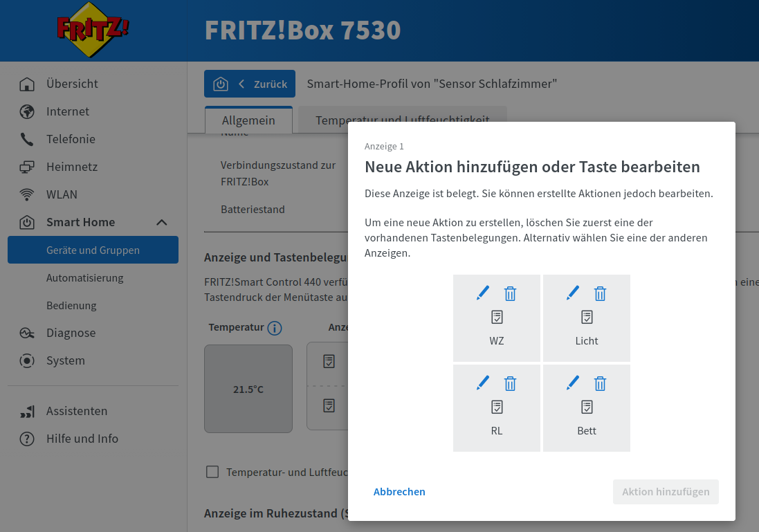Screen dimensions: 759x532
Task: Edit the Licht button with pencil icon
Action: [x=573, y=293]
